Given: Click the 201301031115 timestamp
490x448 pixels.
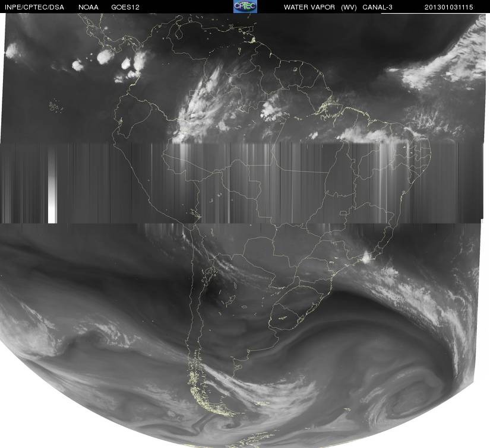Looking at the screenshot, I should (449, 7).
